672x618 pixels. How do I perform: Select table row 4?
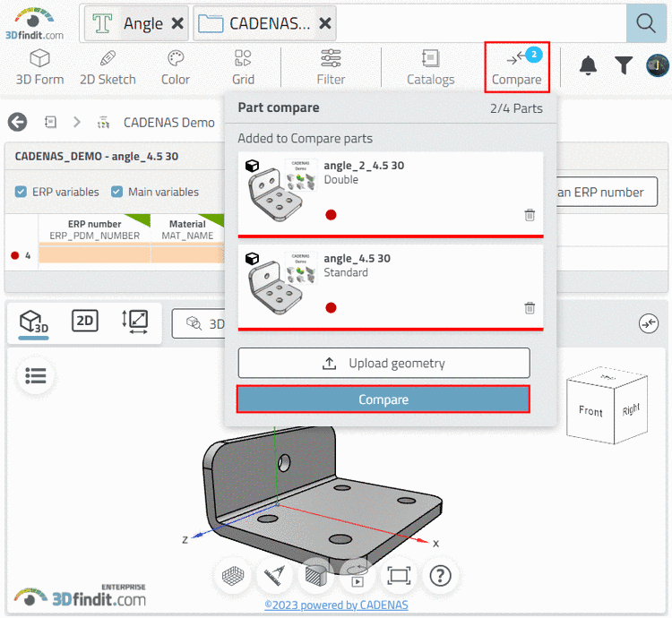(115, 255)
